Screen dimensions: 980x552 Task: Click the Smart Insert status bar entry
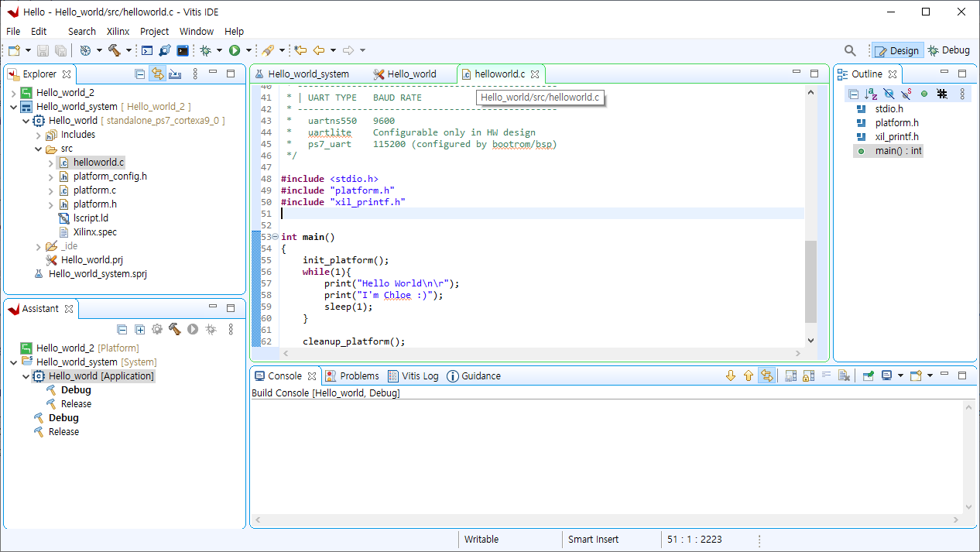point(594,540)
